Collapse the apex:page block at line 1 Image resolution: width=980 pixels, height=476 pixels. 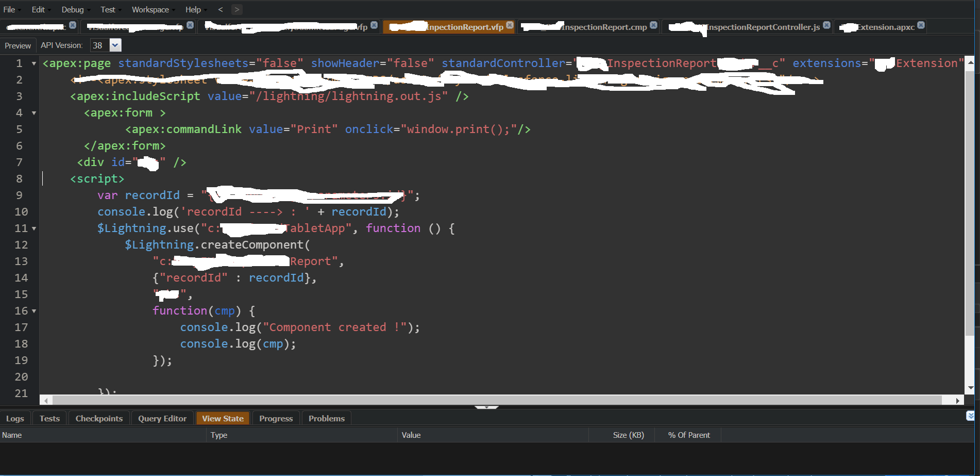34,63
